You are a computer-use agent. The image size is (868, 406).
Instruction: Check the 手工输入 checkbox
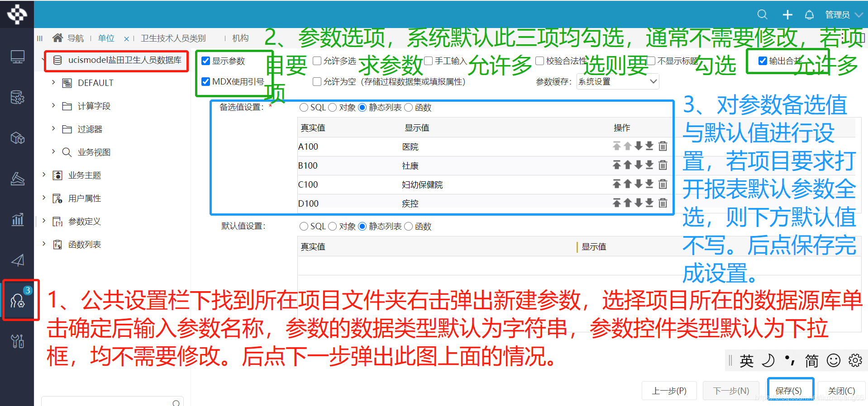click(429, 61)
